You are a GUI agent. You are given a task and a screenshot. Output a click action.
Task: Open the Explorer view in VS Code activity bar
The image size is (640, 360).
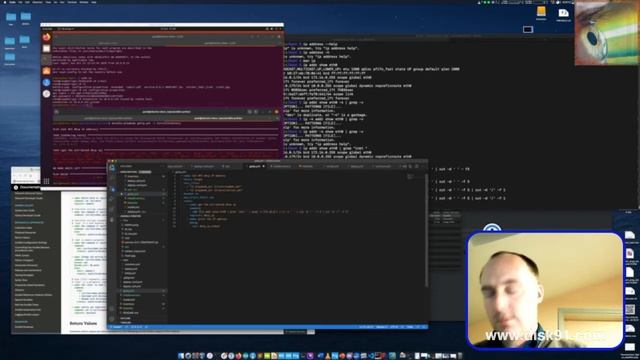pos(112,168)
